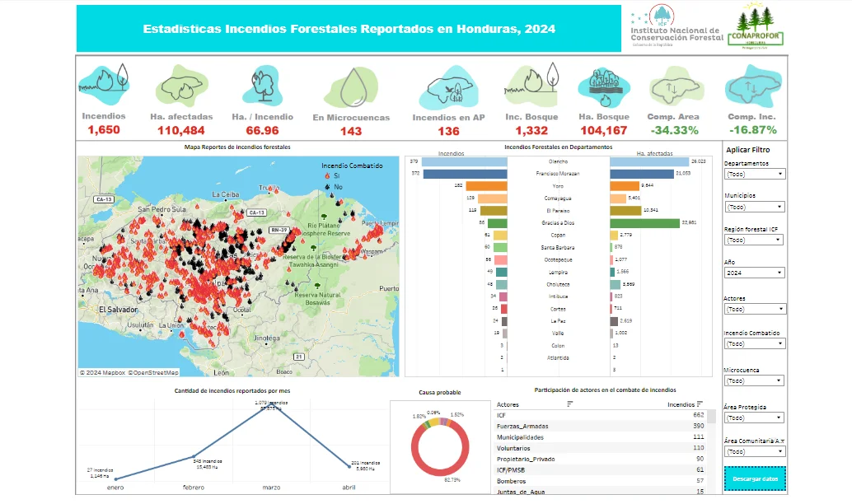Click the water drop icon for En Microcuencas

click(x=350, y=86)
